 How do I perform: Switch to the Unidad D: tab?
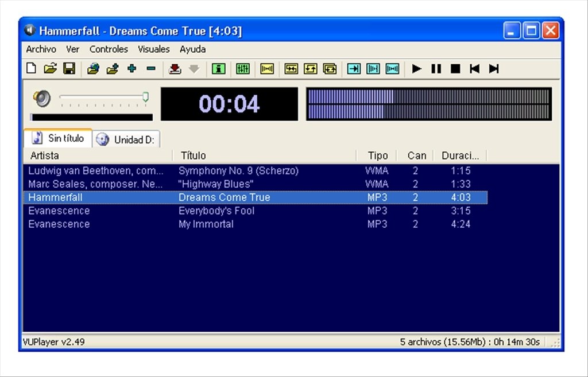pyautogui.click(x=126, y=139)
